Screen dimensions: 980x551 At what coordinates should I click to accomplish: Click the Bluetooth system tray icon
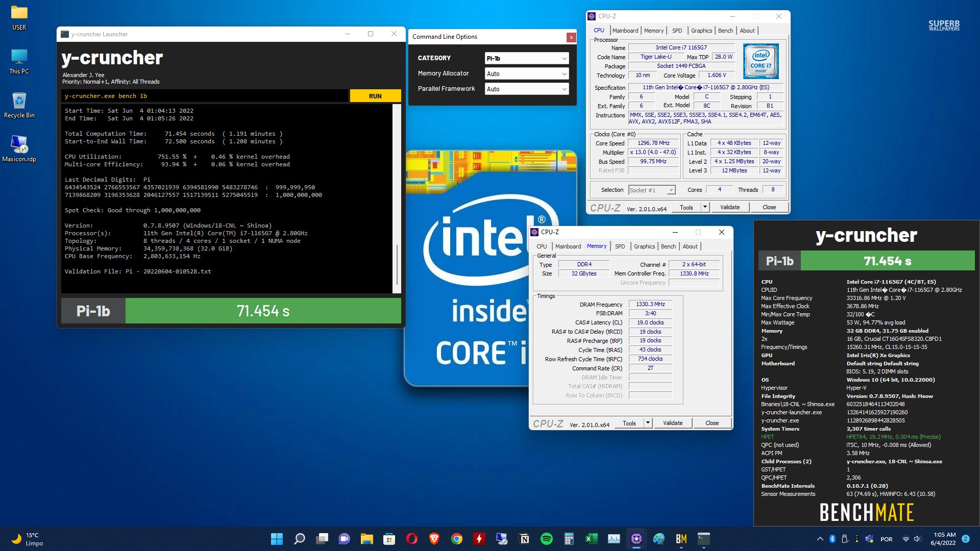[832, 539]
